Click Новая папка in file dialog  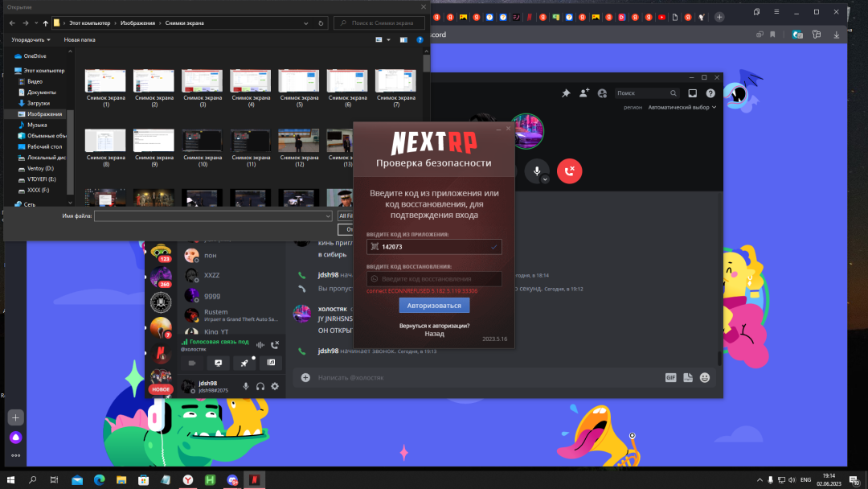click(x=79, y=40)
